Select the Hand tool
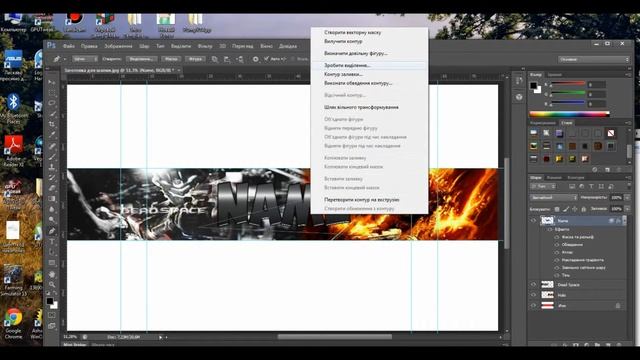 [x=52, y=274]
